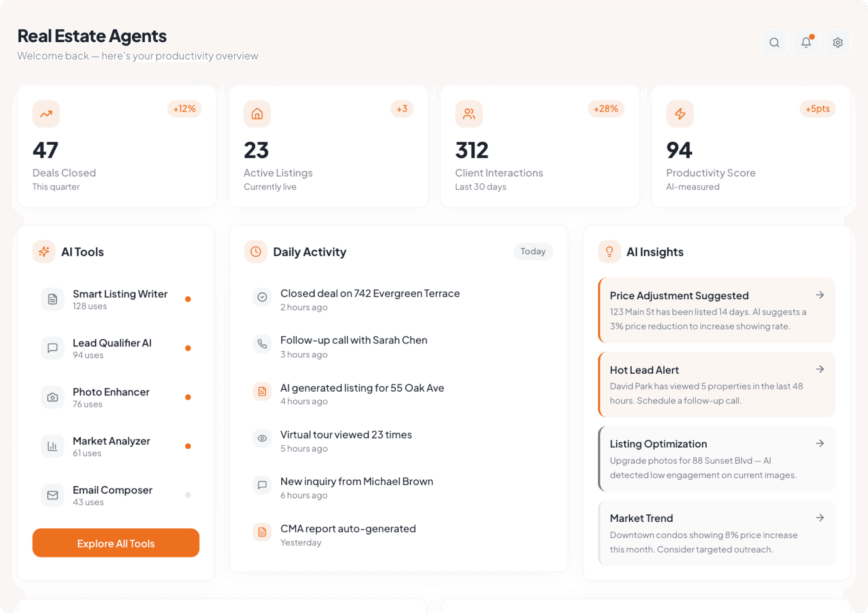
Task: Open settings using the gear icon
Action: click(x=837, y=43)
